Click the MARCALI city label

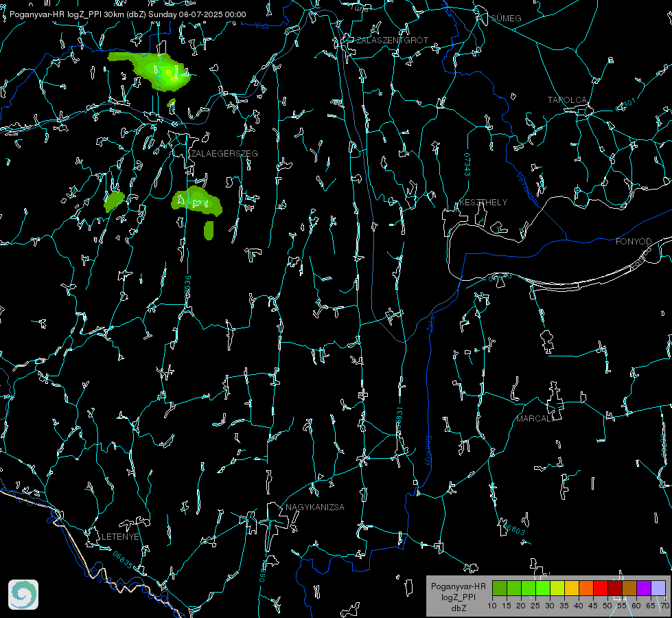tap(535, 419)
